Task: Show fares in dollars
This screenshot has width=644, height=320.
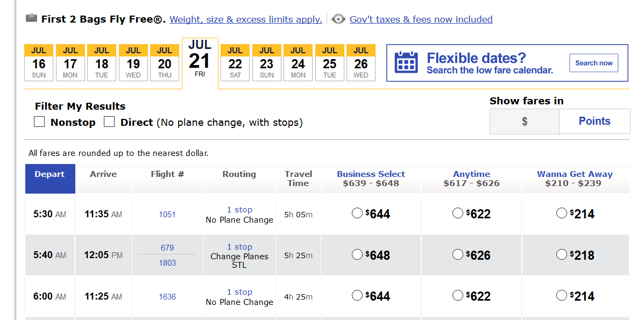Action: pyautogui.click(x=525, y=122)
